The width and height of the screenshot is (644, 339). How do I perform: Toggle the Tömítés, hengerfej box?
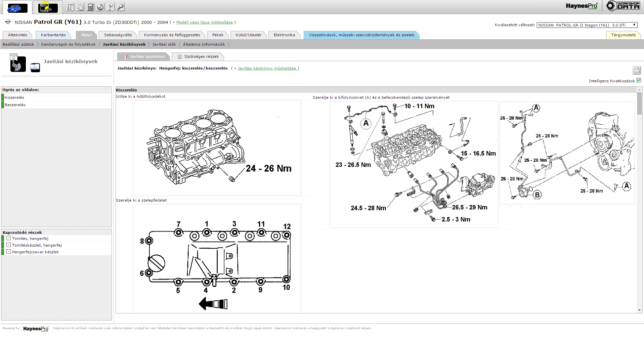point(9,238)
